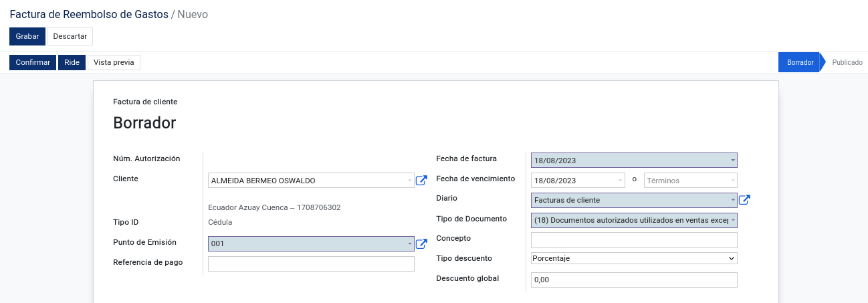Click the Grabar button

pyautogui.click(x=27, y=36)
